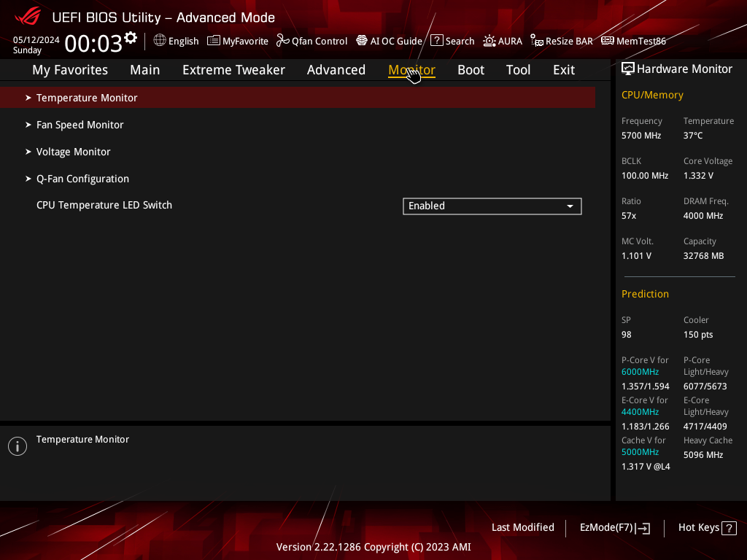
Task: Click the 4000 MHz DRAM frequency value
Action: [703, 216]
